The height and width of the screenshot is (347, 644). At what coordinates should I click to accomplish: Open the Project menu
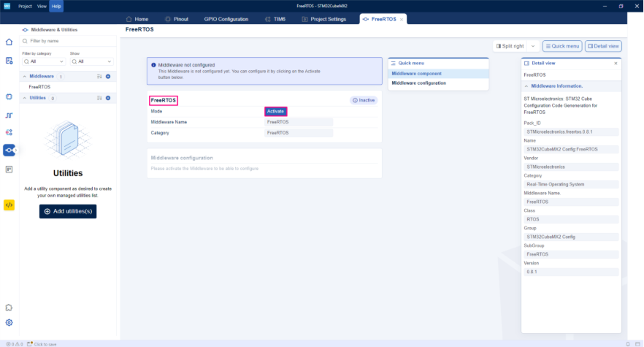coord(25,6)
